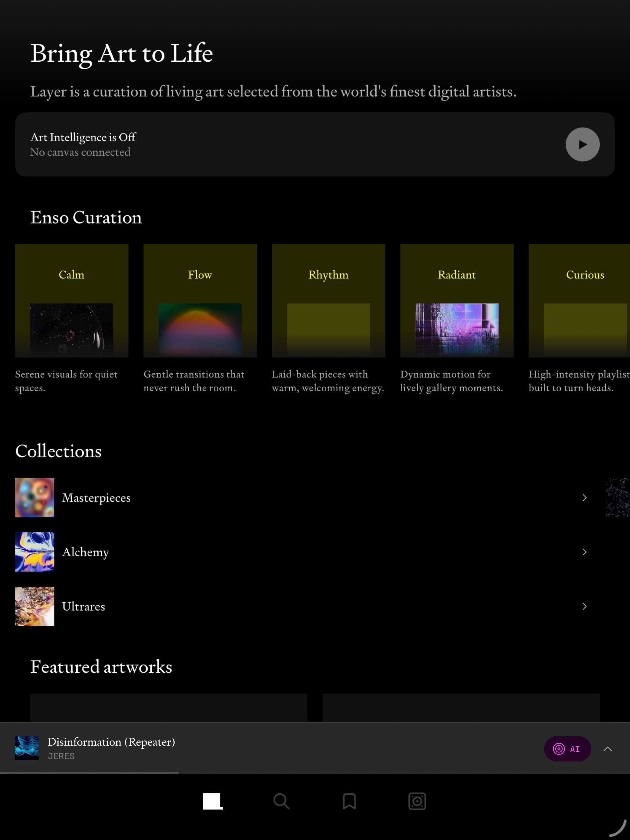Click the Dynamic motion for lively gallery description

point(451,381)
